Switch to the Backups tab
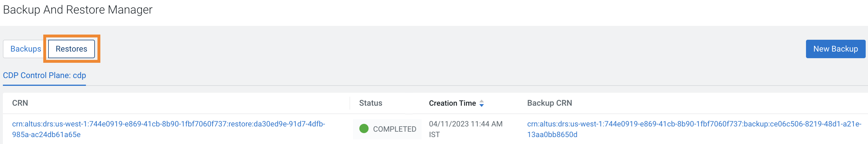The width and height of the screenshot is (868, 144). pos(26,49)
